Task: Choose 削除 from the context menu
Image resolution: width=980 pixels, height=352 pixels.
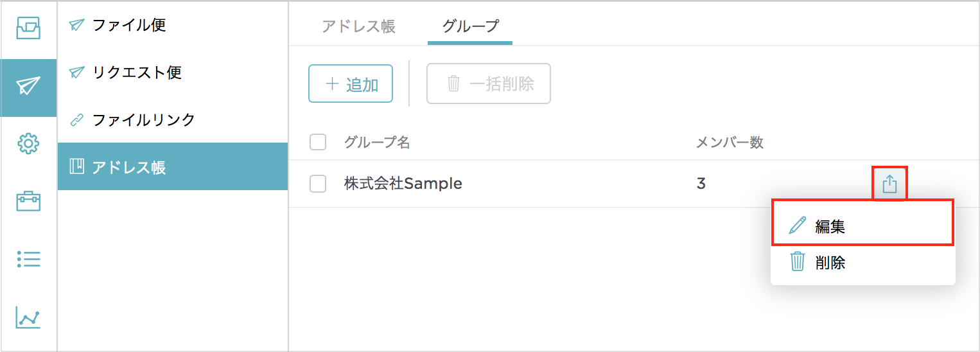Action: click(830, 262)
